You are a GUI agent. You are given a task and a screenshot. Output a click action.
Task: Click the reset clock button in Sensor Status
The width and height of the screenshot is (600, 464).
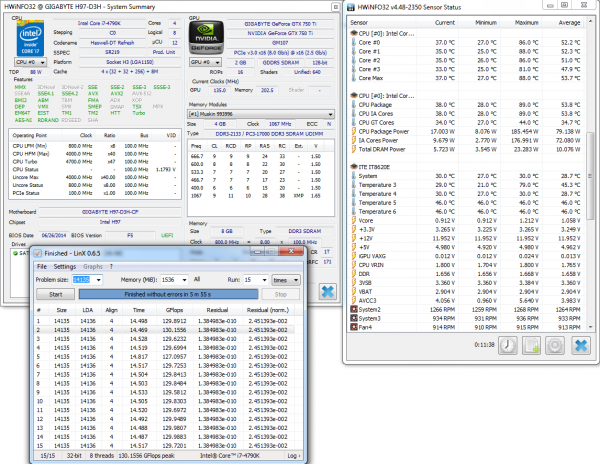pos(508,345)
